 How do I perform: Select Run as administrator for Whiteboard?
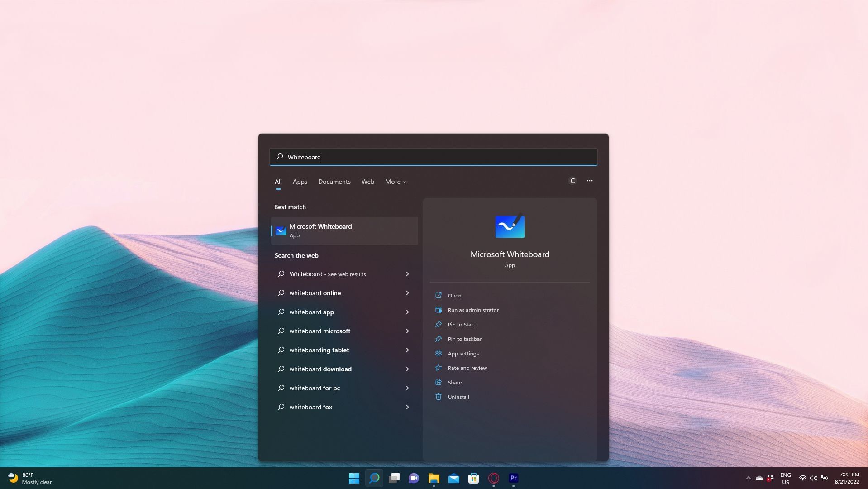[473, 310]
